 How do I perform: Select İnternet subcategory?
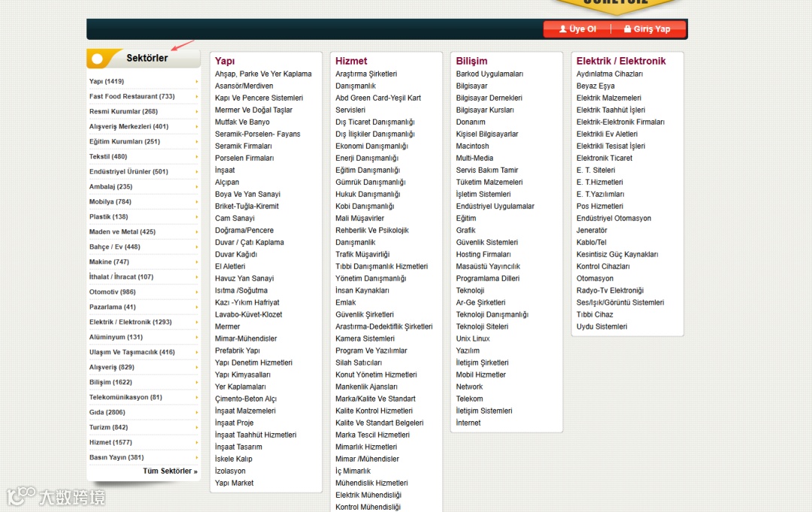(468, 423)
